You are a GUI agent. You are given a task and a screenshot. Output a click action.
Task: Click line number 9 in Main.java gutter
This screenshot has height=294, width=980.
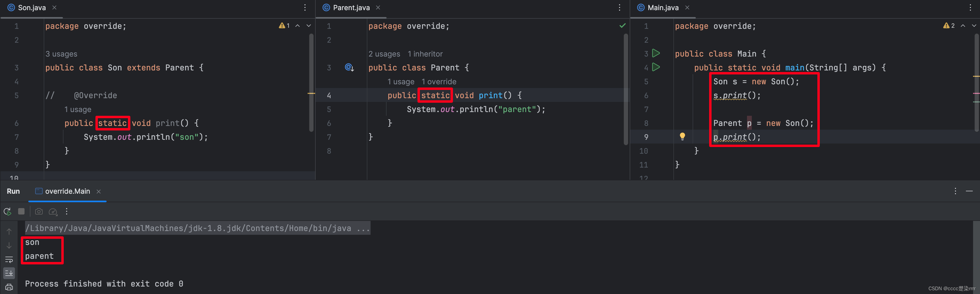click(x=646, y=137)
